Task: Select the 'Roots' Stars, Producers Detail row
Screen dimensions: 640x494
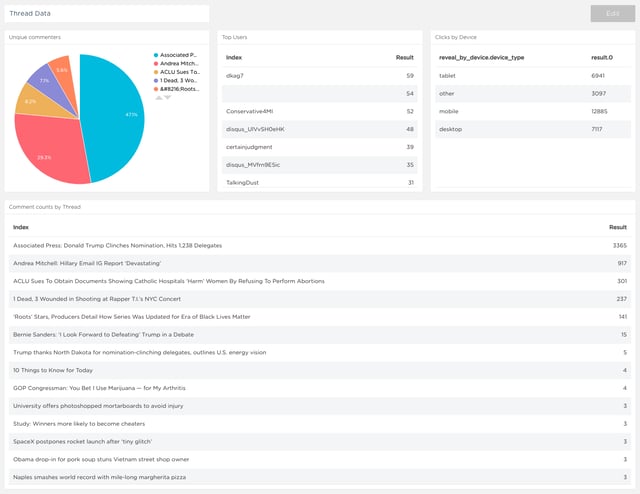Action: point(320,317)
